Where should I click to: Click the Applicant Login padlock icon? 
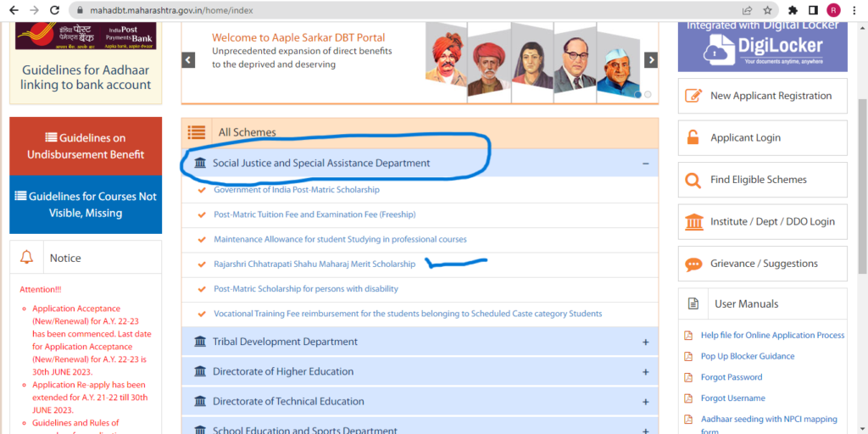[693, 137]
